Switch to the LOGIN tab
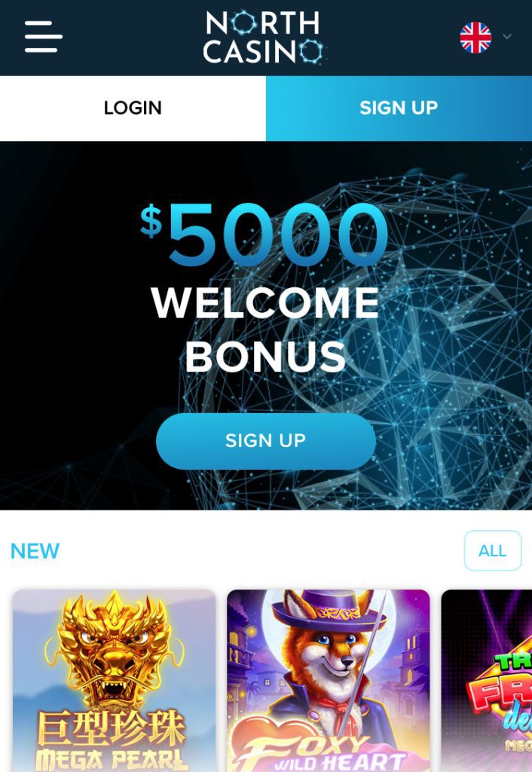Screen dimensions: 532x772 (133, 109)
